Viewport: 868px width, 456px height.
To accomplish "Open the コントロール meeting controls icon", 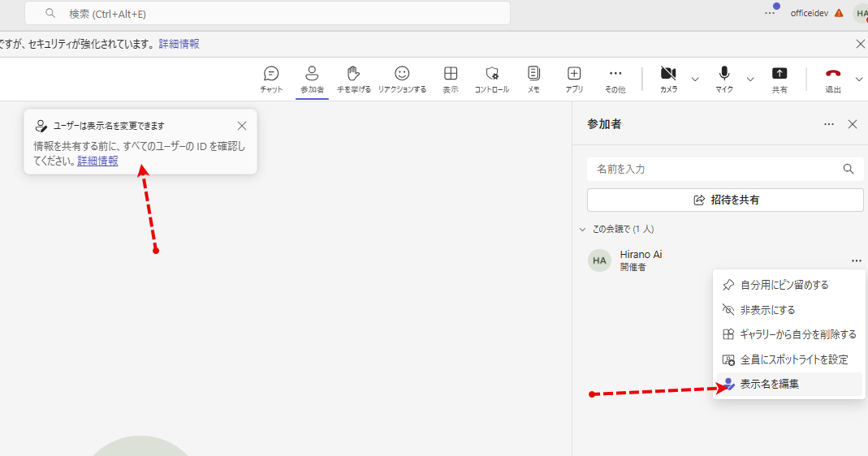I will pyautogui.click(x=491, y=79).
